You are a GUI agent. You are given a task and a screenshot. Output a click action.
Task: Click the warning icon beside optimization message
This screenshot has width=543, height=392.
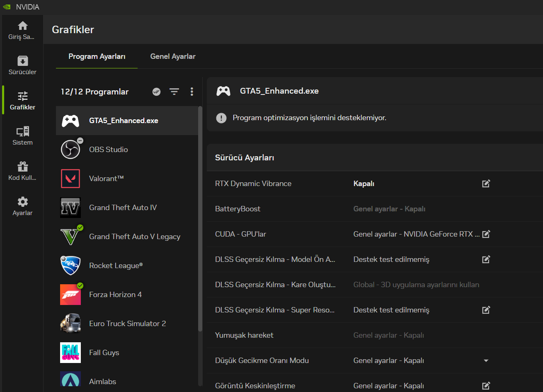point(221,118)
